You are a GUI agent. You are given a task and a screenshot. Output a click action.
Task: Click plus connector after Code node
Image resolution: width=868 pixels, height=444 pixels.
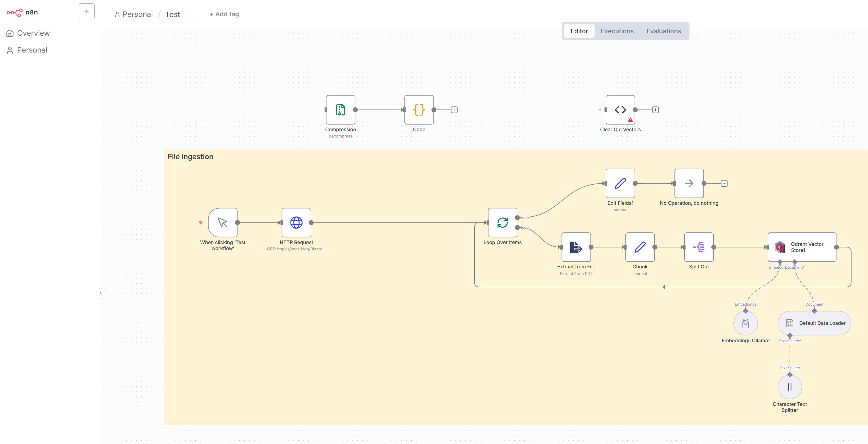coord(454,110)
